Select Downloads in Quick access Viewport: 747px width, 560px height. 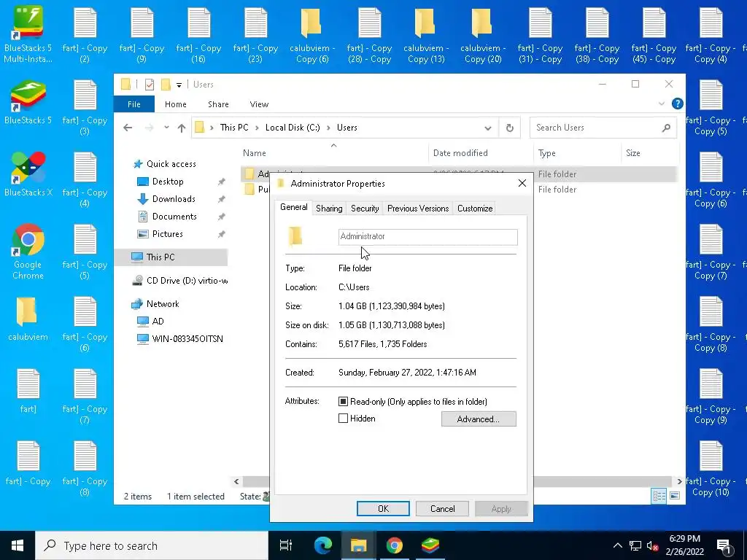point(174,198)
